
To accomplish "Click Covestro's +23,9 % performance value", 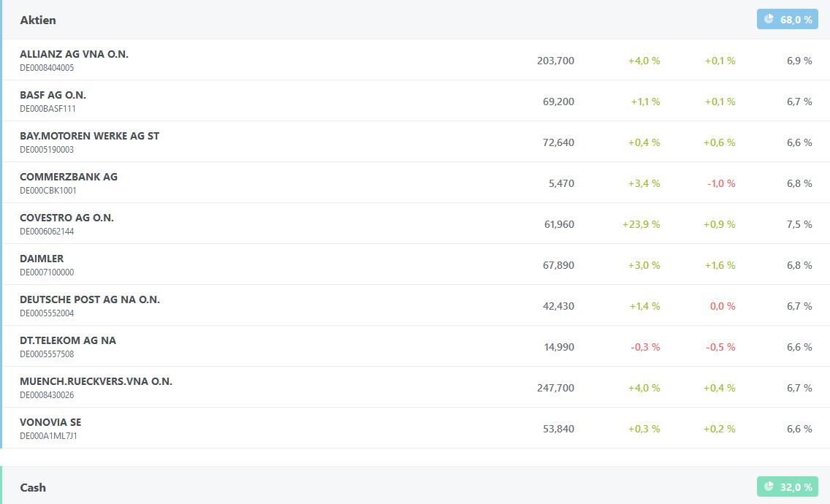I will (x=641, y=224).
